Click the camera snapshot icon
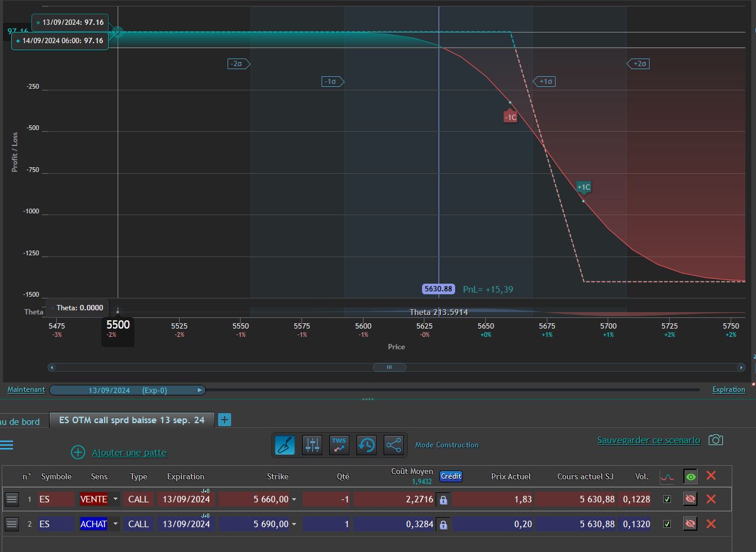Viewport: 756px width, 552px height. [x=716, y=440]
